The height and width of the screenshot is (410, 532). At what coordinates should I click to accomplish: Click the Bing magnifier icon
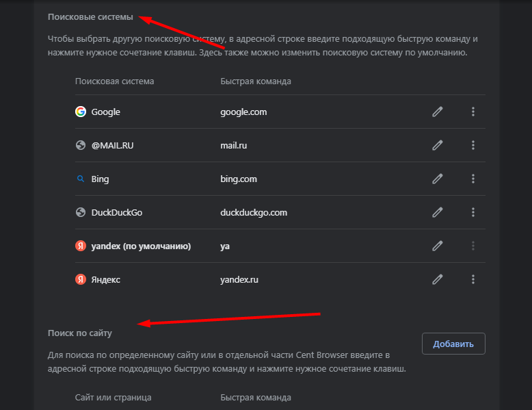click(x=81, y=179)
